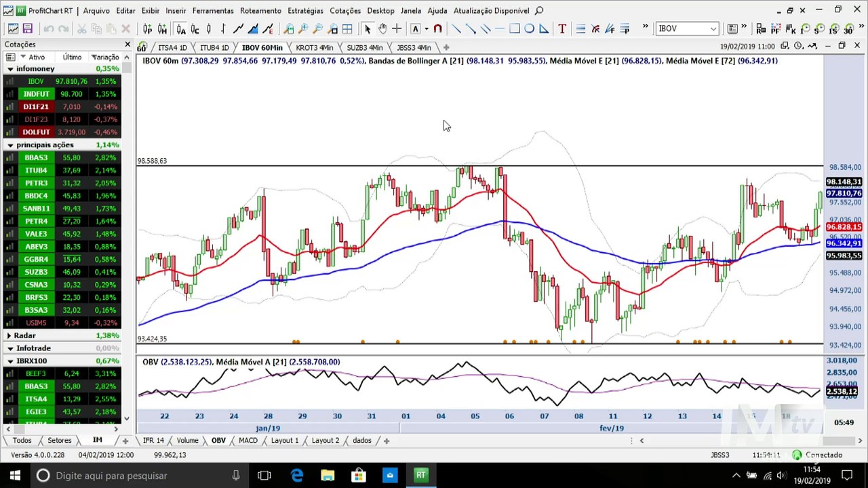The width and height of the screenshot is (868, 488).
Task: Close the Cotações panel
Action: (127, 45)
